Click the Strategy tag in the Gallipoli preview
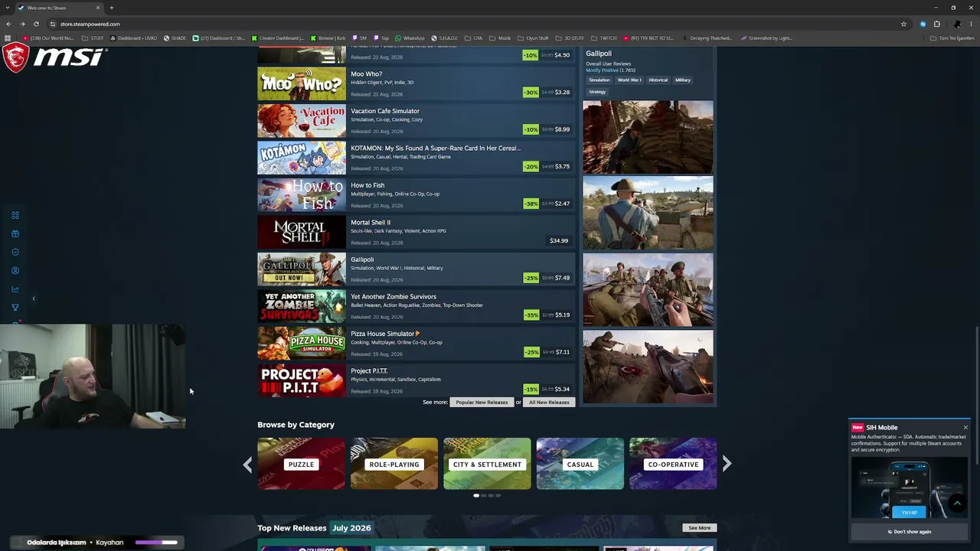Screen dimensions: 980x551 (597, 92)
